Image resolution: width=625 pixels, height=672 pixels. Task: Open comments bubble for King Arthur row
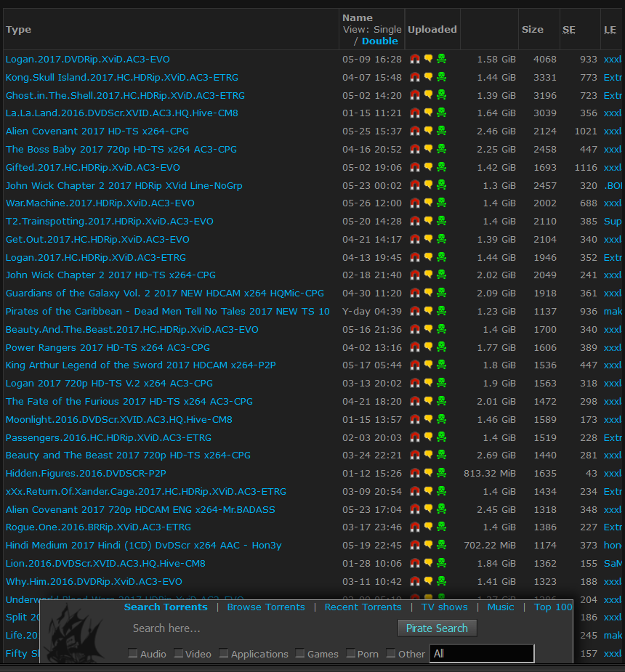point(428,365)
